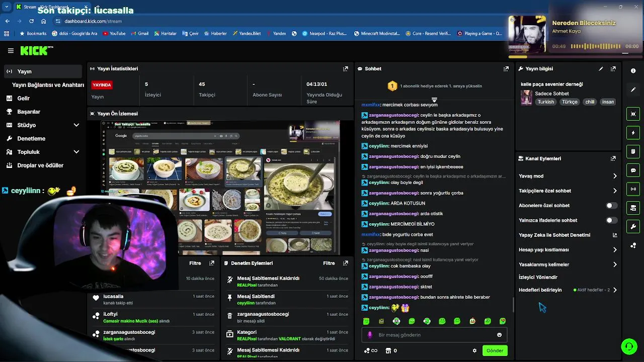Click the chat panel scrollbar
This screenshot has height=362, width=644.
[513, 305]
